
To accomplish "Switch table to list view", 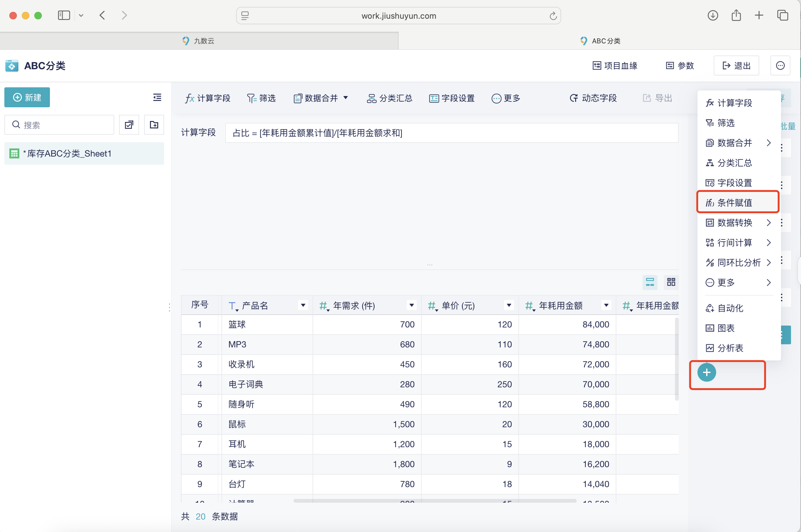I will point(650,282).
